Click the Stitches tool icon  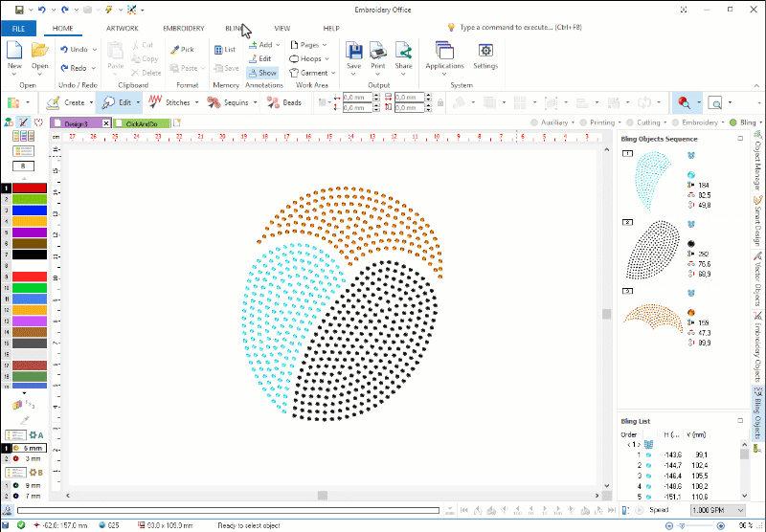coord(154,102)
